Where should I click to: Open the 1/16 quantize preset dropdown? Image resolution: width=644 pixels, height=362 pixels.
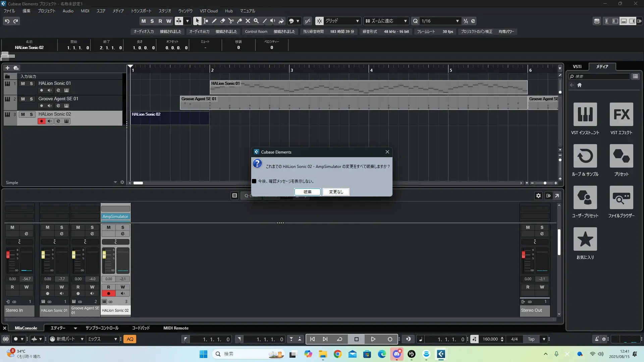click(457, 21)
